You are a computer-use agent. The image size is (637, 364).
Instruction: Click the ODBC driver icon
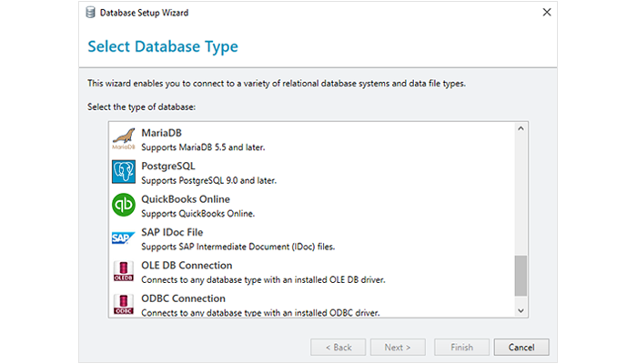click(x=123, y=304)
